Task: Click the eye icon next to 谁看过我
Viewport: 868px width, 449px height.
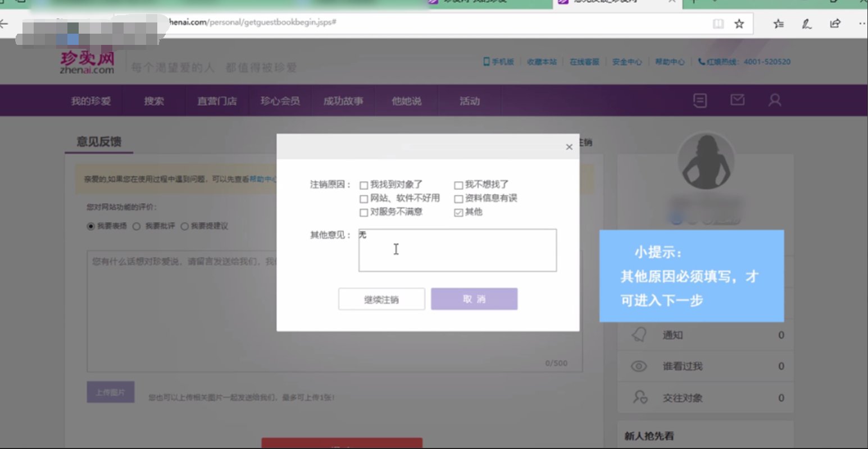Action: click(x=638, y=365)
